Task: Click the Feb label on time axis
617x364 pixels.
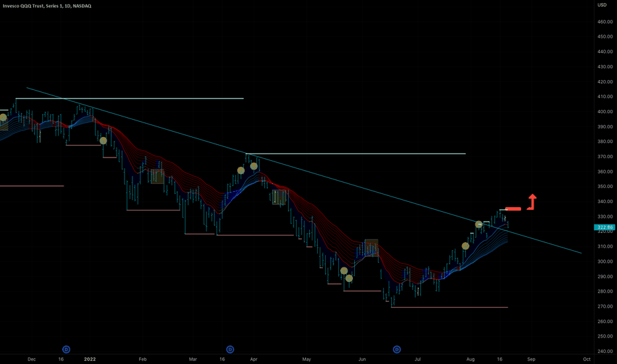Action: coord(142,359)
